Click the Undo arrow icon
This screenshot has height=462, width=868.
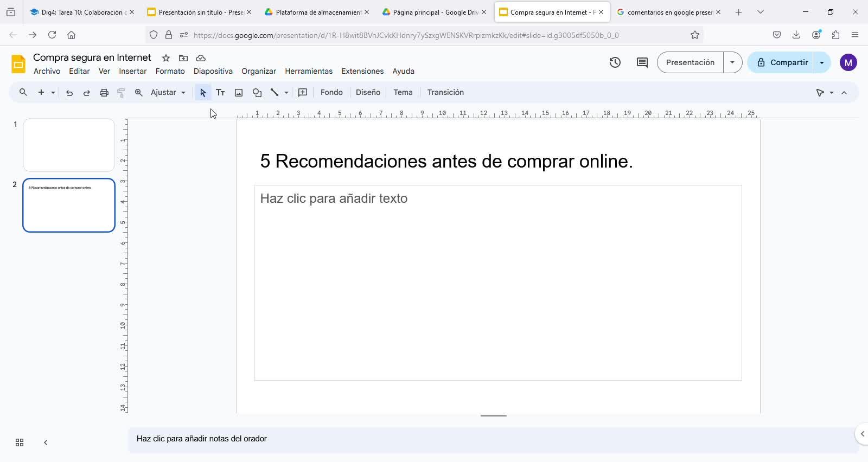tap(69, 93)
